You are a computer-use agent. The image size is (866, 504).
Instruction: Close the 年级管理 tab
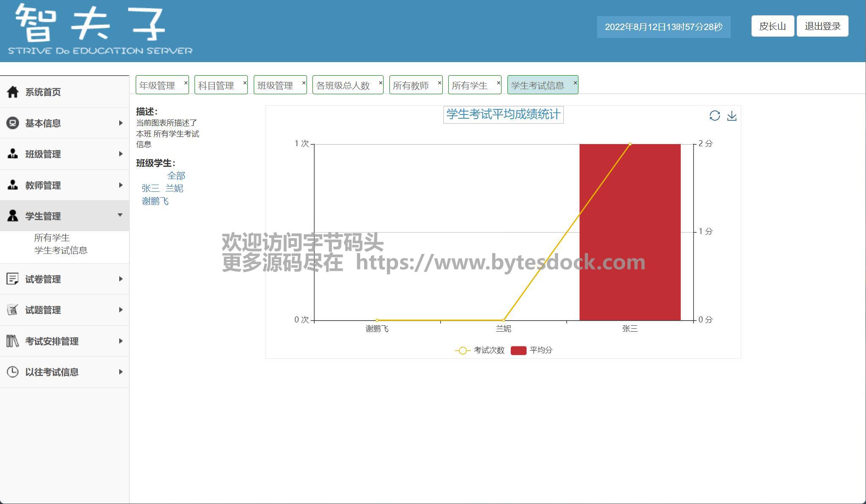coord(186,83)
